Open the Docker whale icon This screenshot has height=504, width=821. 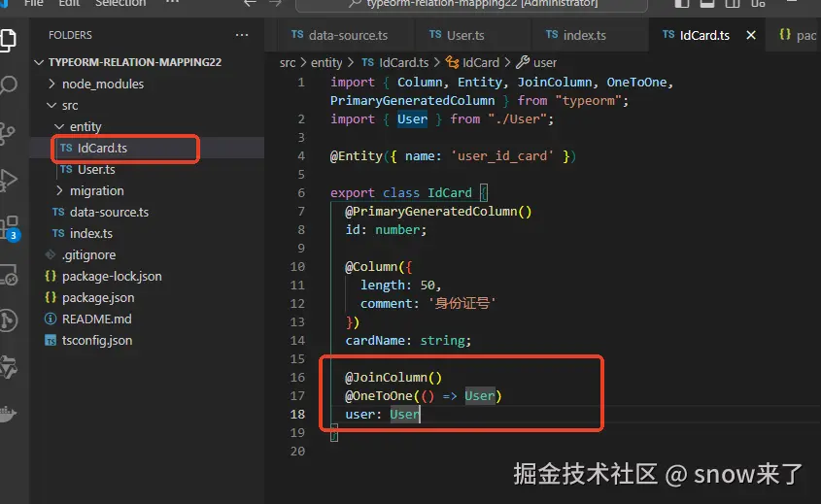coord(8,414)
